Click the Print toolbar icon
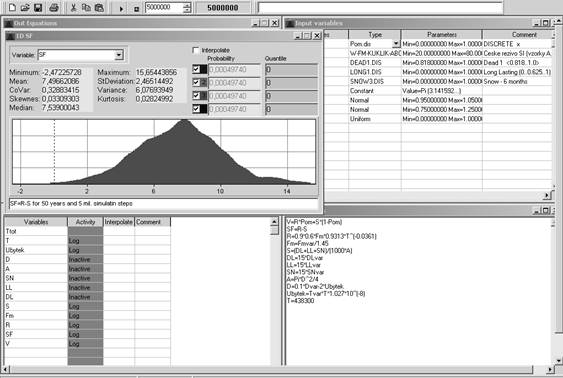This screenshot has width=563, height=378. point(54,8)
